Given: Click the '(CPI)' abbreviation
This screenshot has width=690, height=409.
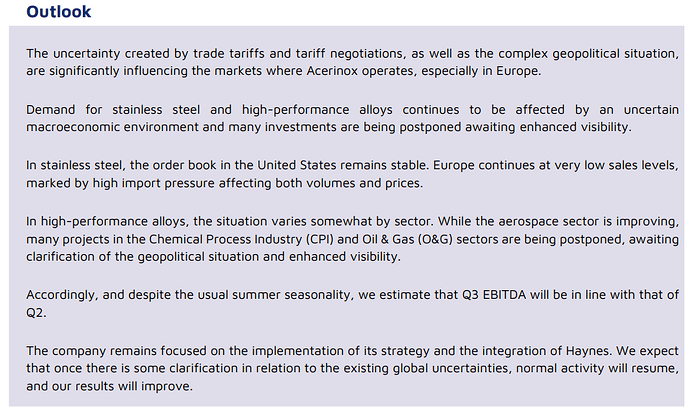Looking at the screenshot, I should pyautogui.click(x=319, y=239).
